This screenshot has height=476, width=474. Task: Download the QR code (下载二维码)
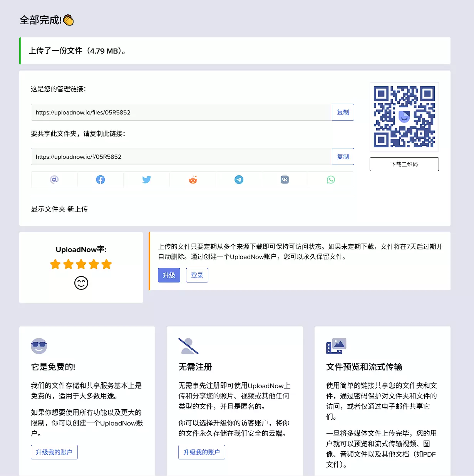404,164
